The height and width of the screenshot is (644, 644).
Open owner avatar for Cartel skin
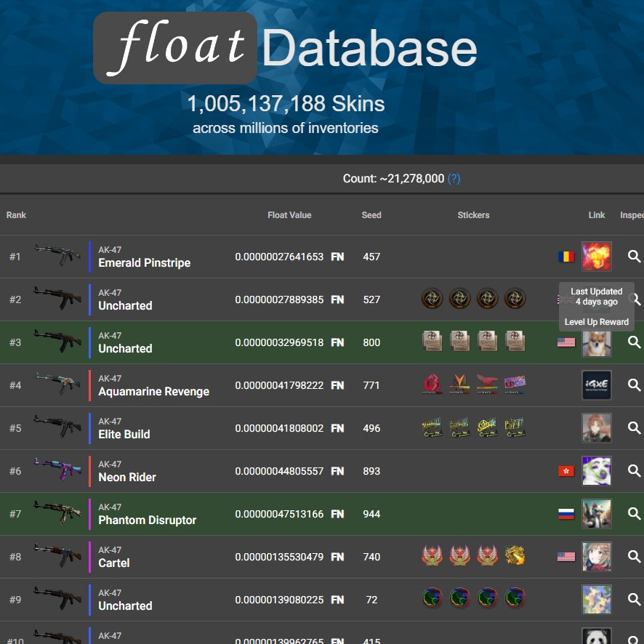(x=596, y=557)
